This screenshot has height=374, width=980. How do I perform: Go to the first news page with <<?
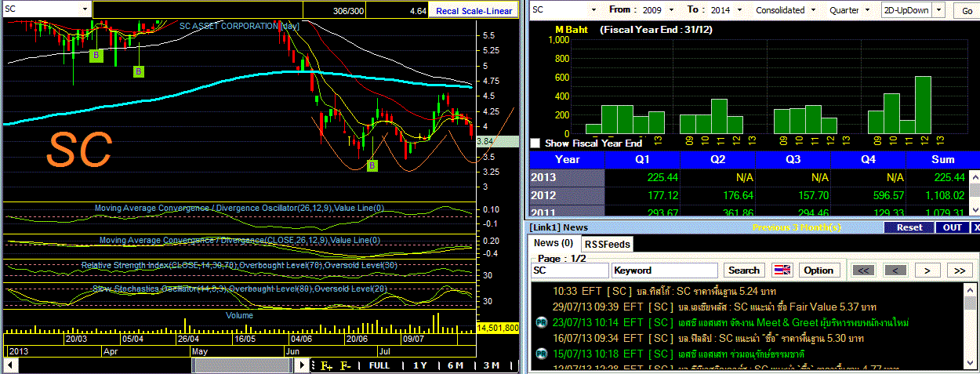[x=863, y=270]
